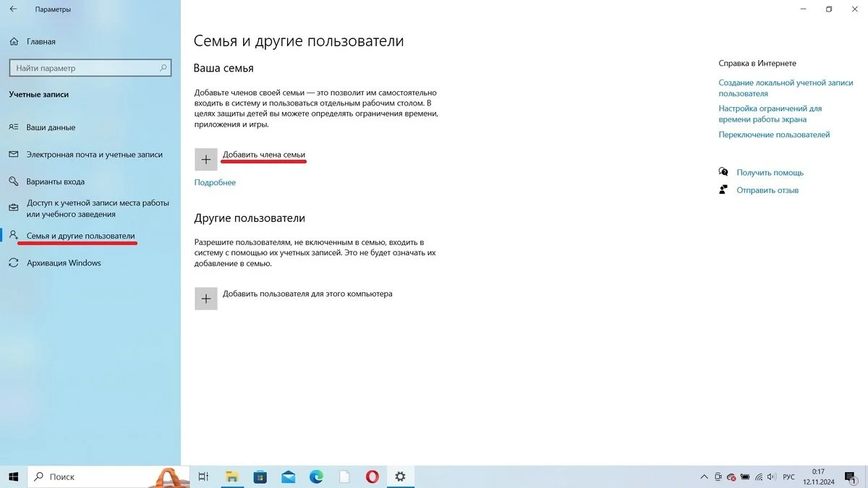Click the back arrow in Settings title bar
This screenshot has height=488, width=868.
pyautogui.click(x=13, y=9)
